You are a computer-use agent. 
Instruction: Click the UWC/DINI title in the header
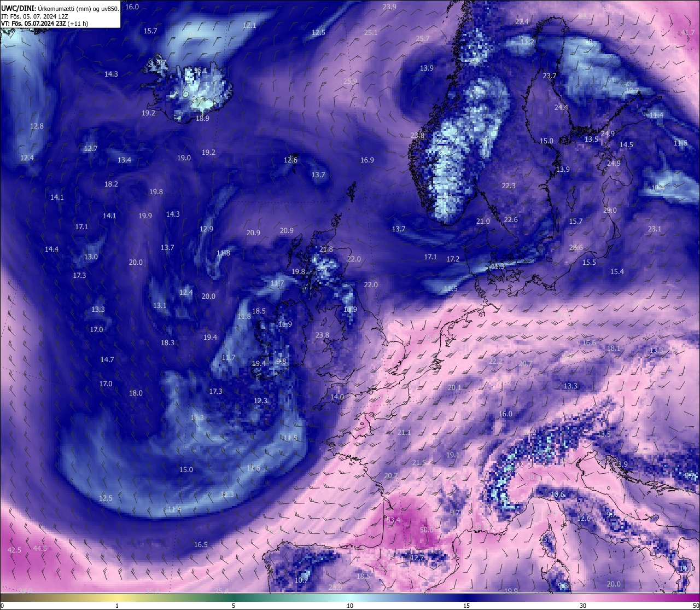point(18,8)
